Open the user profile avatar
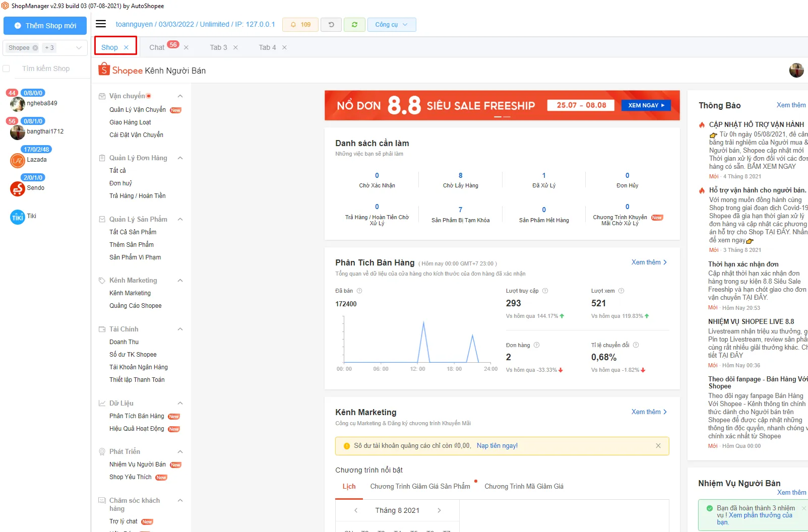The width and height of the screenshot is (808, 532). [x=796, y=71]
